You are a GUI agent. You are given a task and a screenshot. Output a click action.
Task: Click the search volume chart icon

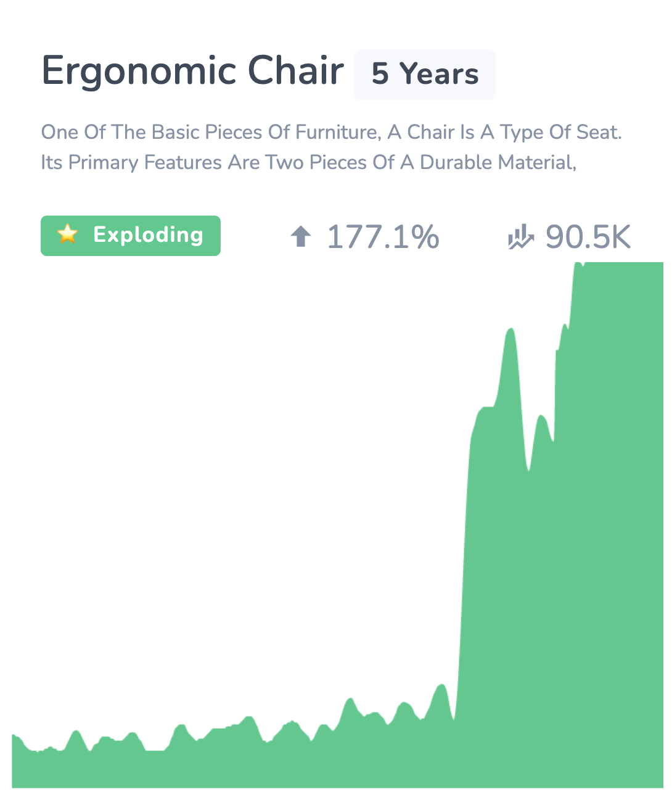click(521, 237)
